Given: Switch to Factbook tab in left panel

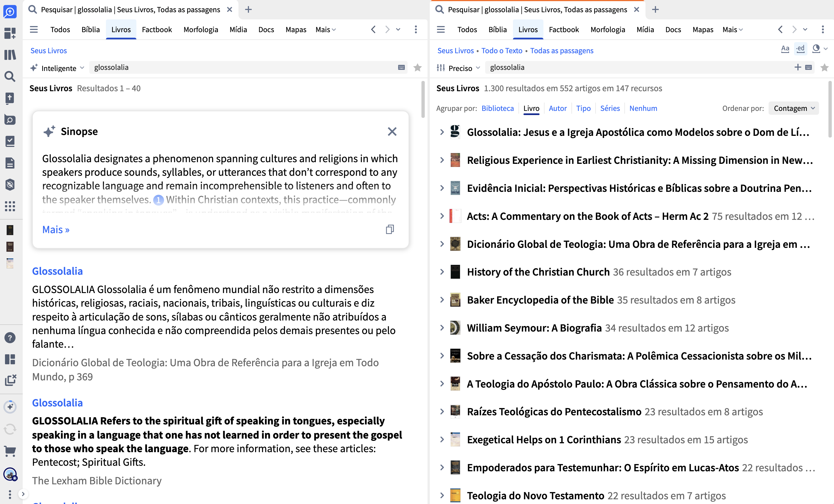Looking at the screenshot, I should pyautogui.click(x=157, y=29).
